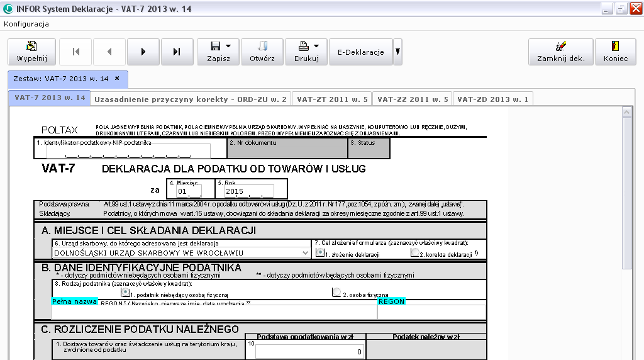Close the Zestaw VAT-7 set tab
This screenshot has width=644, height=360.
pyautogui.click(x=117, y=78)
